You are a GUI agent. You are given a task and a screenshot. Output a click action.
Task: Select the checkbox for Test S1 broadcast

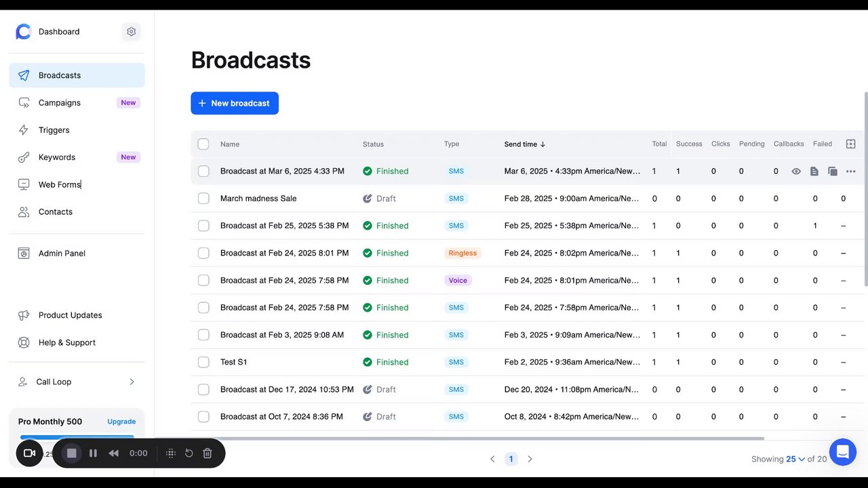[x=203, y=362]
